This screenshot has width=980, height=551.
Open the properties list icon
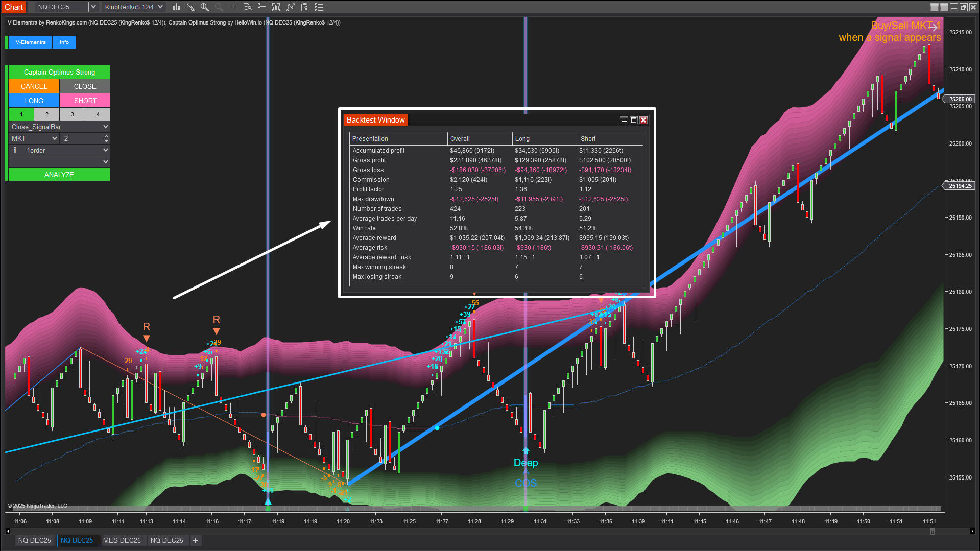click(x=319, y=7)
